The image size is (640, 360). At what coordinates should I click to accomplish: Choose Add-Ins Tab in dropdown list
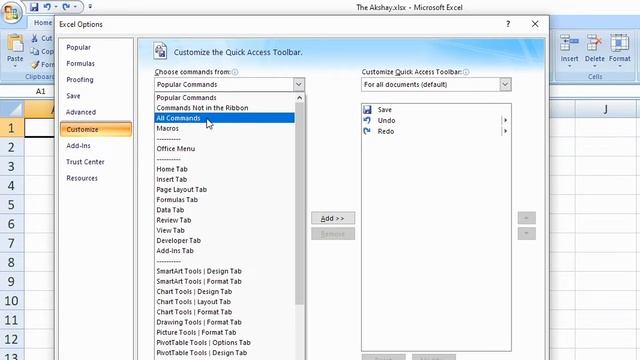pyautogui.click(x=224, y=251)
